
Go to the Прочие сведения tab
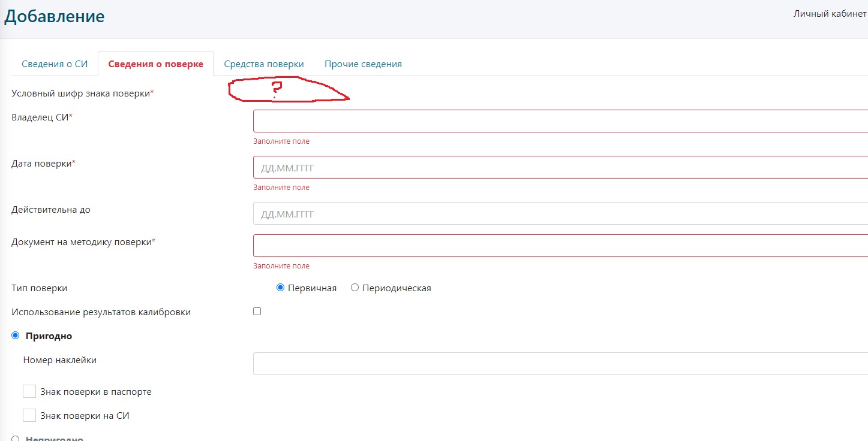(363, 64)
